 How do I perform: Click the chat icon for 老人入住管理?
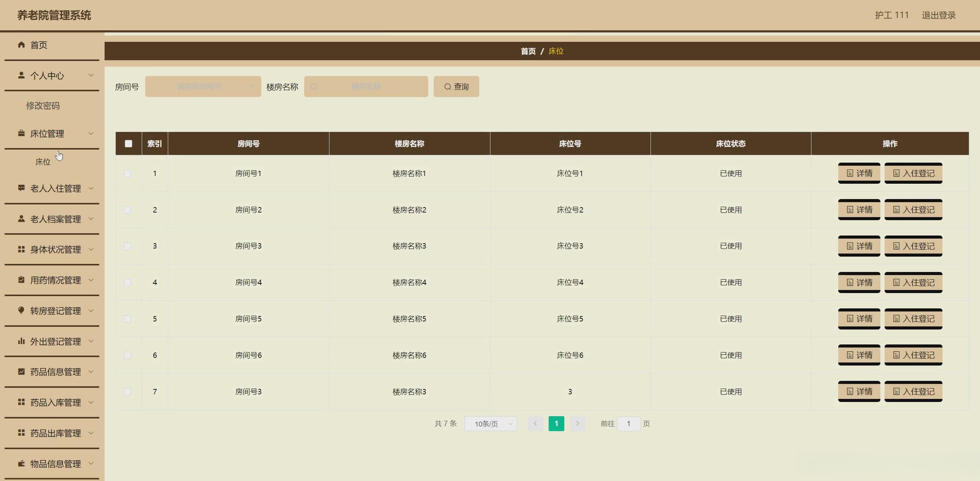[21, 188]
